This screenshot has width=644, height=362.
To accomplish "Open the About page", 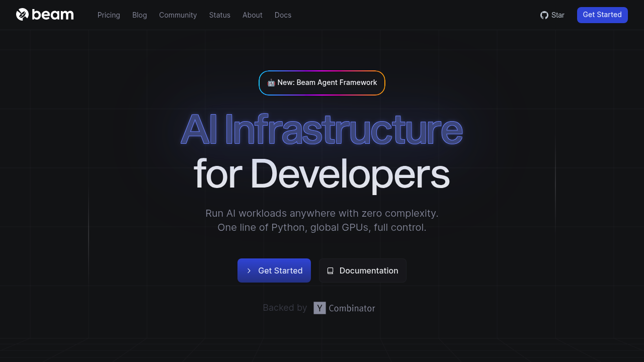I will point(253,15).
